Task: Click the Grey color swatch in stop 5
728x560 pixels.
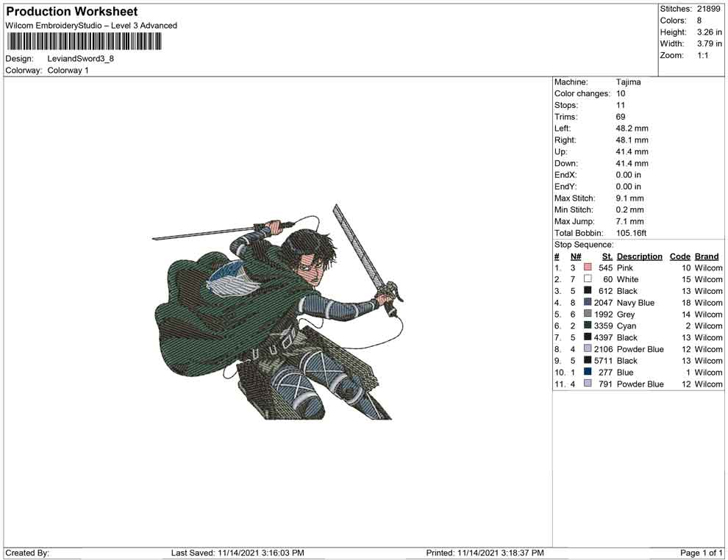Action: tap(588, 314)
